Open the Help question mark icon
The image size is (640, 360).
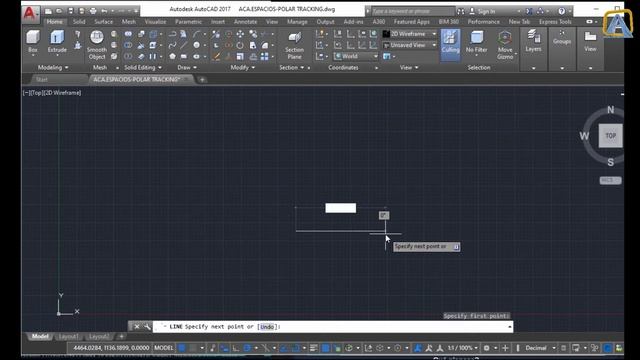[562, 11]
